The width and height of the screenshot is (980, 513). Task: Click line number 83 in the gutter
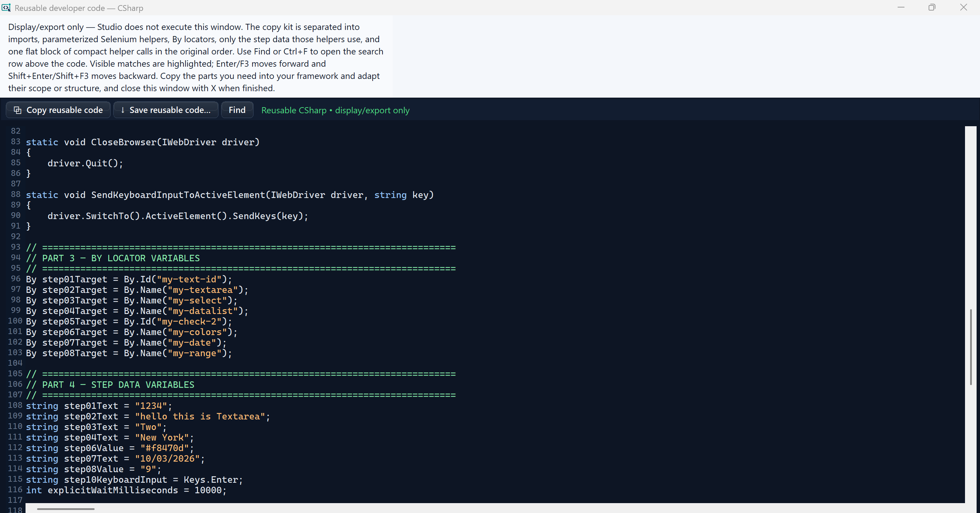pyautogui.click(x=16, y=142)
